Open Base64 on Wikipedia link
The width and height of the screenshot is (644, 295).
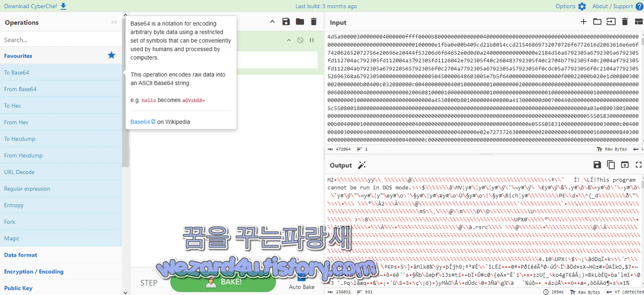point(140,122)
